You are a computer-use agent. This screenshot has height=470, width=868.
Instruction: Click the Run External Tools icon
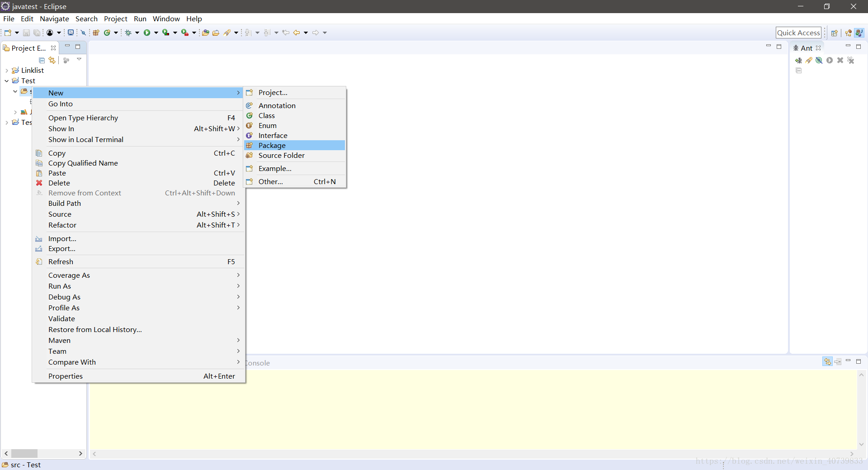(185, 33)
